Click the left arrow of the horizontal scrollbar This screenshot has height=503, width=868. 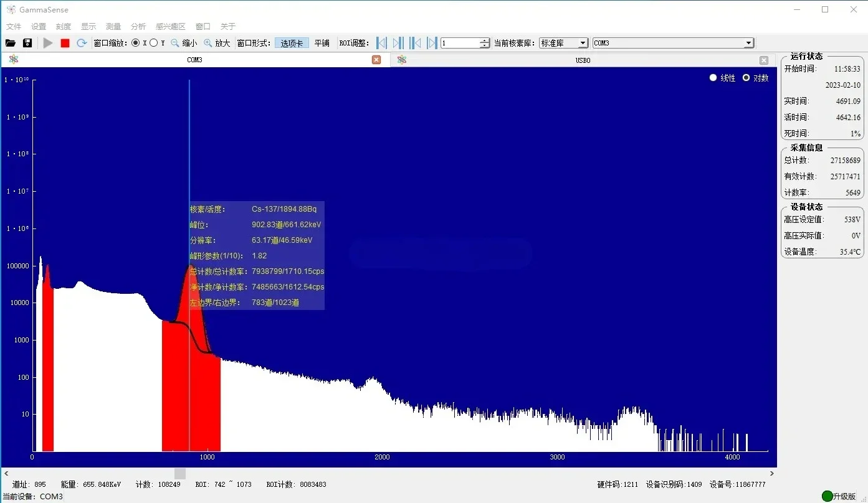[6, 474]
